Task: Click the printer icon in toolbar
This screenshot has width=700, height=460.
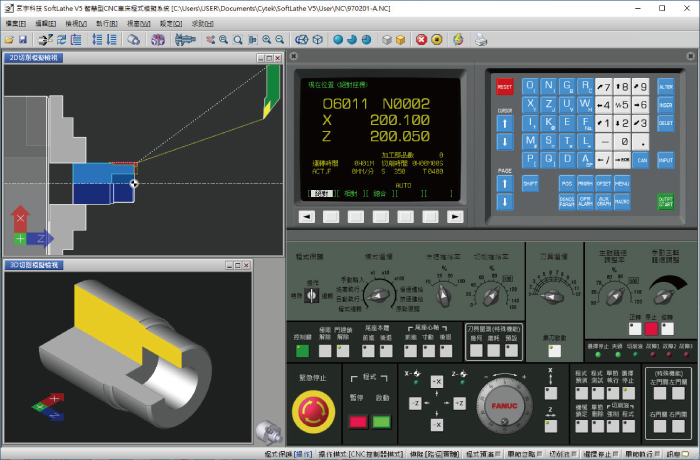Action: pos(481,40)
